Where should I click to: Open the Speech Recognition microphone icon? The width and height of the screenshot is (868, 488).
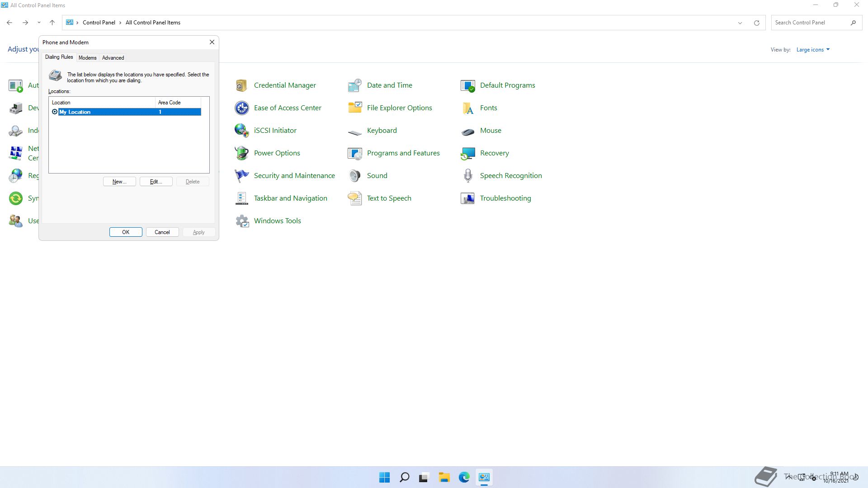point(467,176)
